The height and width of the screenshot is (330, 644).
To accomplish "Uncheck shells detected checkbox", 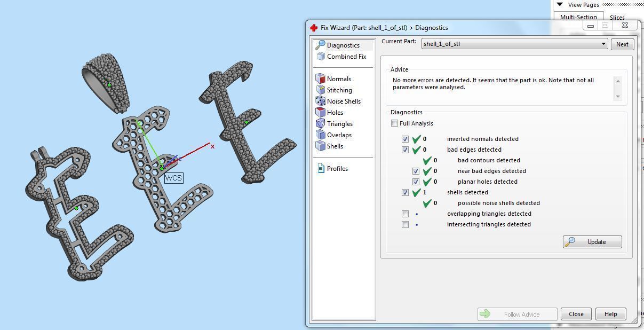I will click(x=405, y=192).
